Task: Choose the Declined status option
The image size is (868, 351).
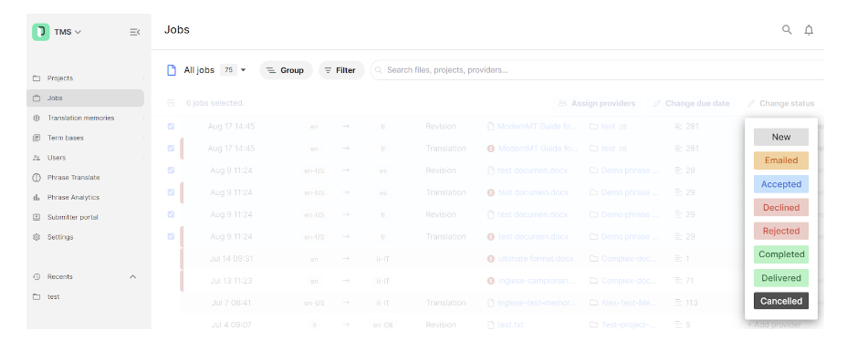Action: coord(781,207)
